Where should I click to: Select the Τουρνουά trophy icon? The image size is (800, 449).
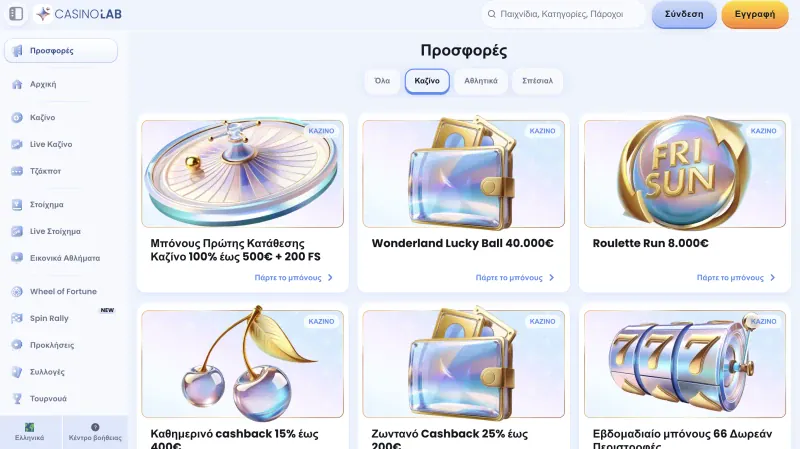[x=17, y=398]
